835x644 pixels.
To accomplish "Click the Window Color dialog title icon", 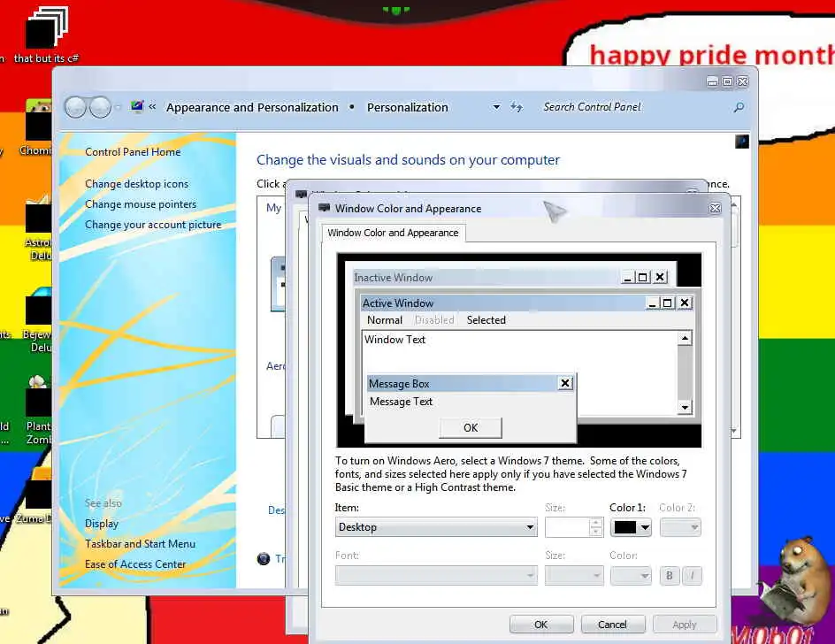I will pos(324,208).
